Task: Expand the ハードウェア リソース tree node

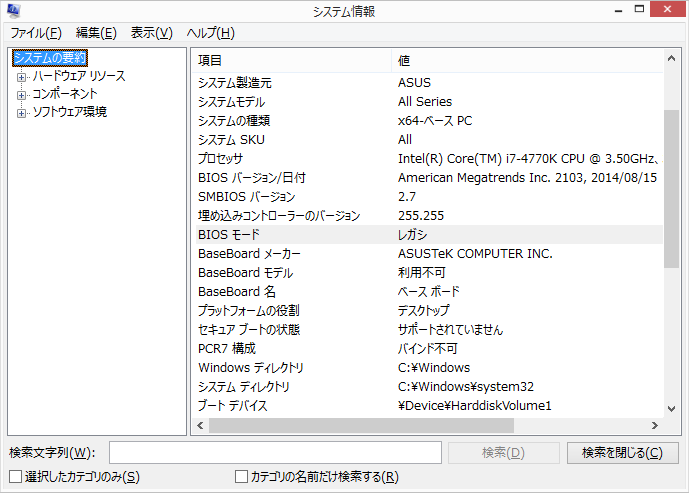Action: pos(20,76)
